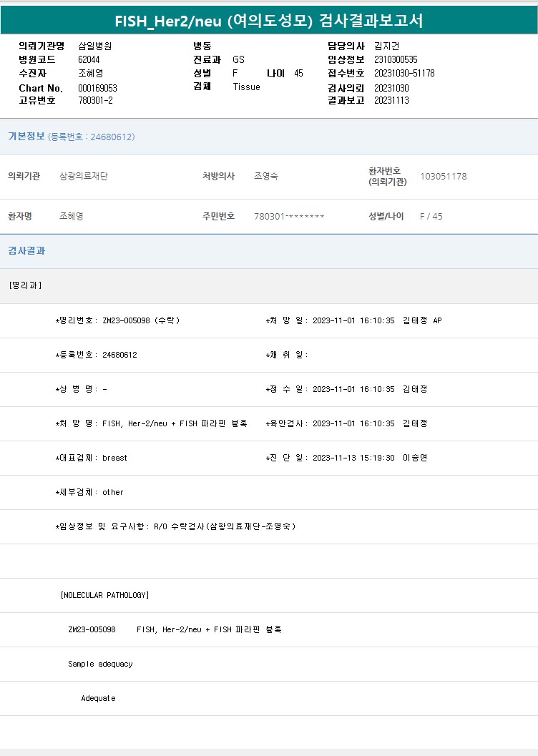Screen dimensions: 538x756
Task: Click the 진단일 timestamp 2023-11-13 15:19:30
Action: [353, 458]
